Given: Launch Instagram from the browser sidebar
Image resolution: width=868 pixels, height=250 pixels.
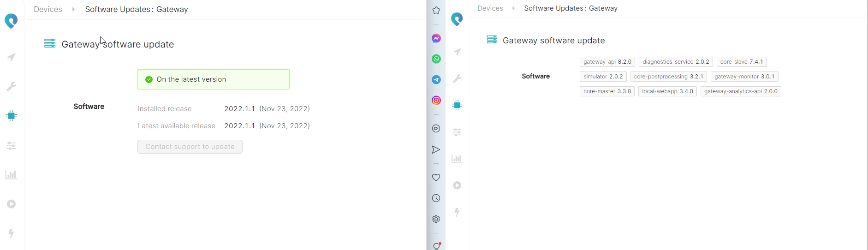Looking at the screenshot, I should click(x=436, y=101).
